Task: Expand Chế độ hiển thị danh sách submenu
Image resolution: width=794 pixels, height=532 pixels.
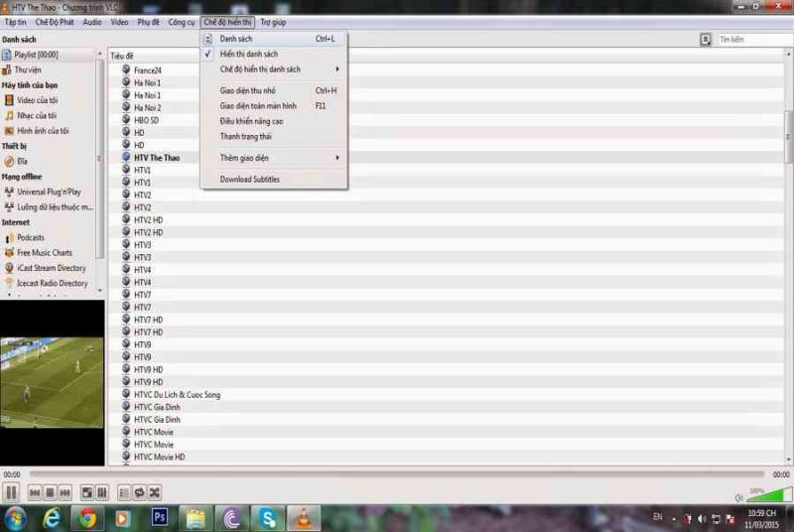Action: (274, 68)
